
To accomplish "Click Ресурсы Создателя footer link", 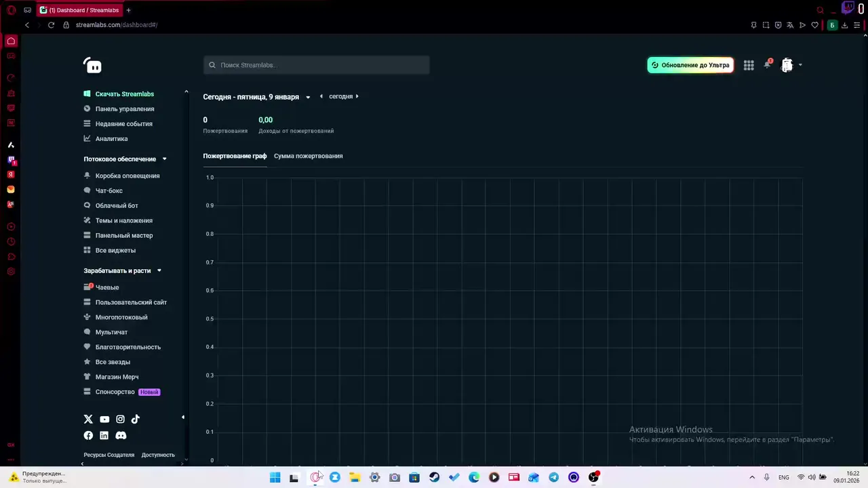I will [x=109, y=455].
